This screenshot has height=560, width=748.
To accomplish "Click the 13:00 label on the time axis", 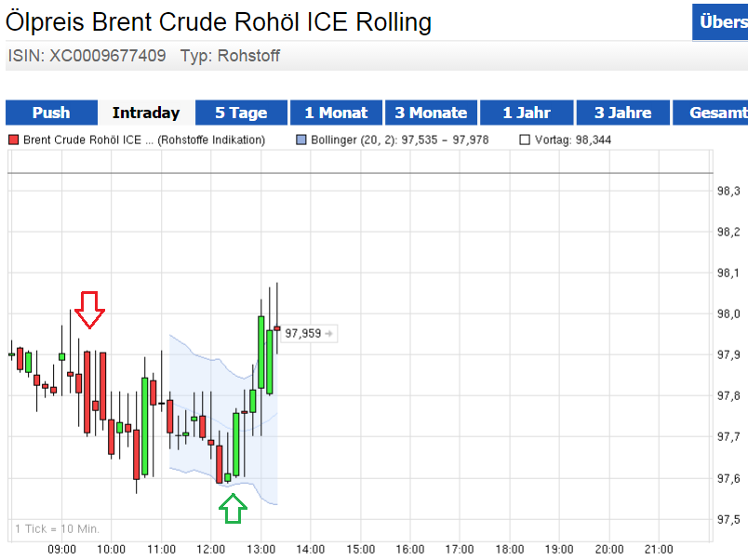I will pyautogui.click(x=260, y=550).
